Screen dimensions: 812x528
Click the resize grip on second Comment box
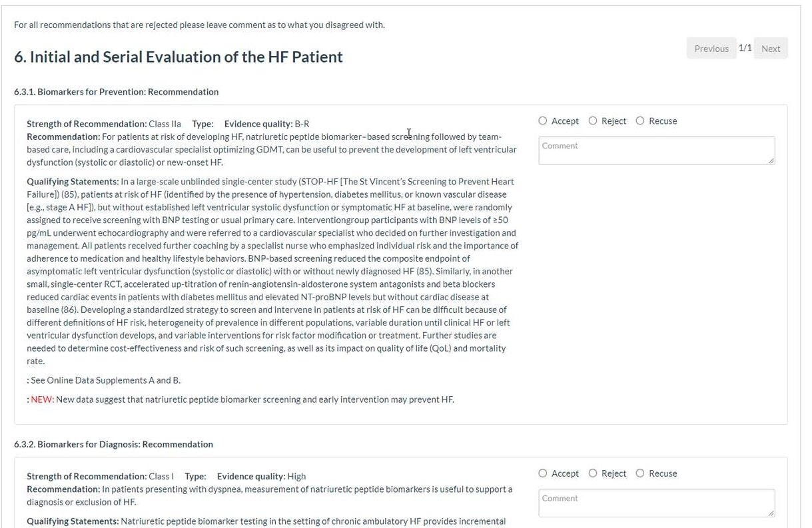click(x=771, y=513)
